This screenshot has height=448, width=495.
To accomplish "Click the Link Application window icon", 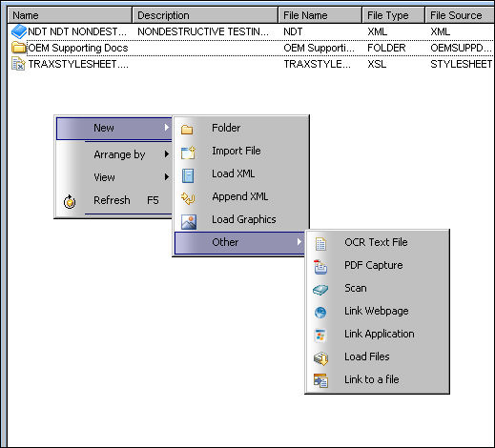I will click(320, 336).
